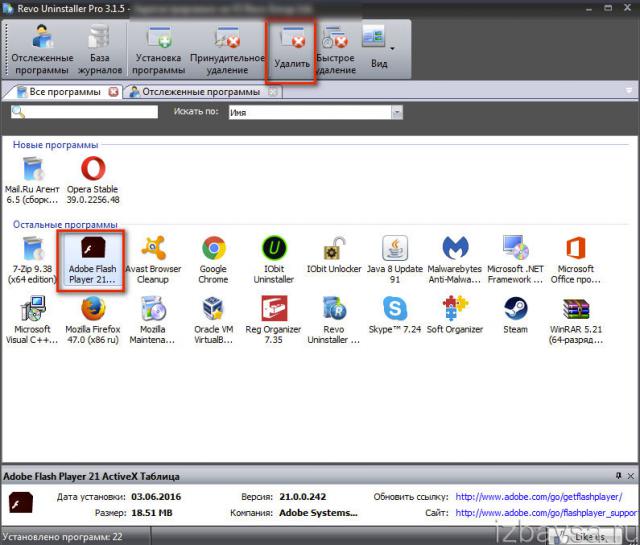Image resolution: width=640 pixels, height=545 pixels.
Task: Open Принудительное удаление (Forced Uninstall) tool
Action: pyautogui.click(x=227, y=49)
